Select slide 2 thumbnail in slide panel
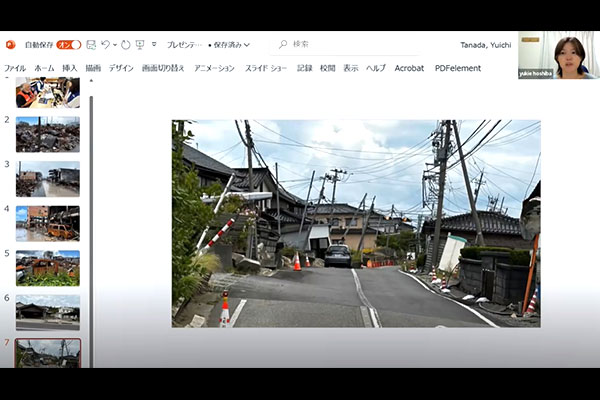Image resolution: width=600 pixels, height=400 pixels. [47, 134]
